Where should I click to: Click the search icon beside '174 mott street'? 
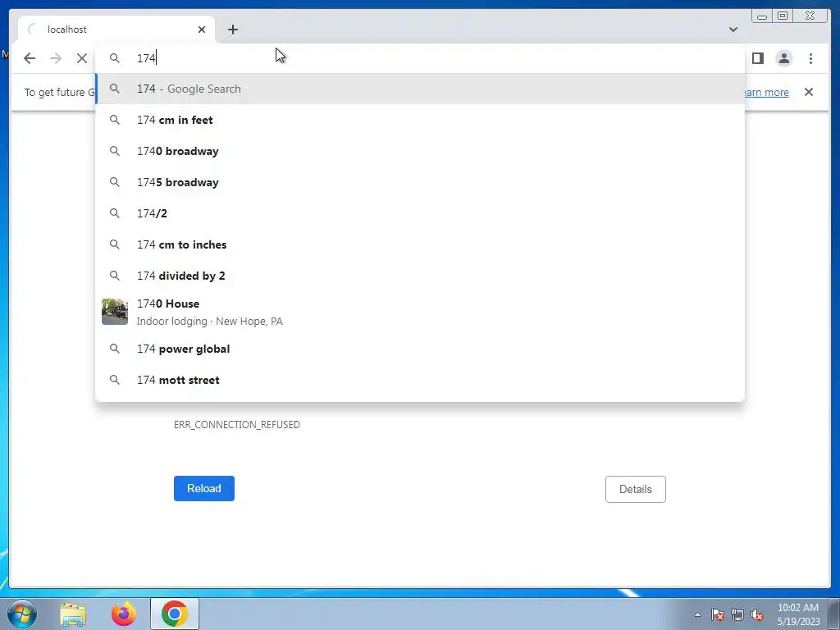[x=115, y=380]
